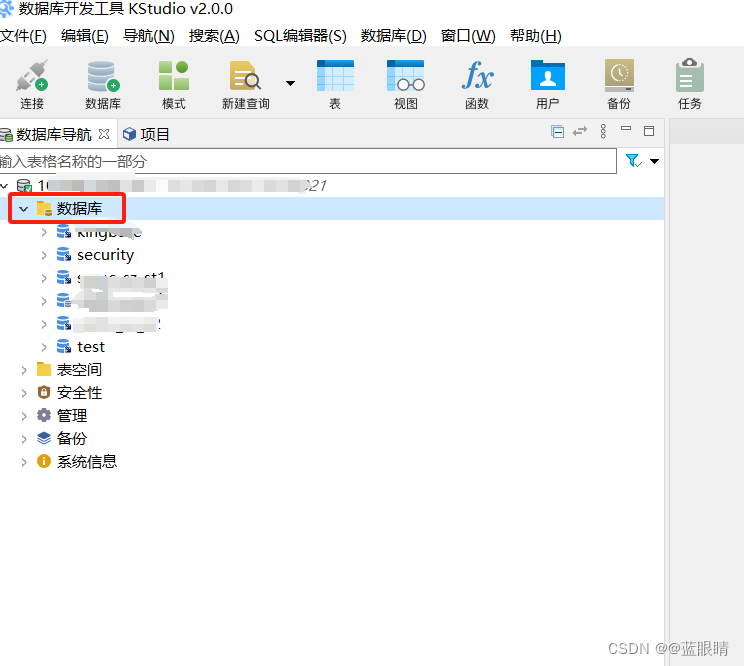Open the 窗口(W) menu
The width and height of the screenshot is (744, 666).
pyautogui.click(x=468, y=36)
